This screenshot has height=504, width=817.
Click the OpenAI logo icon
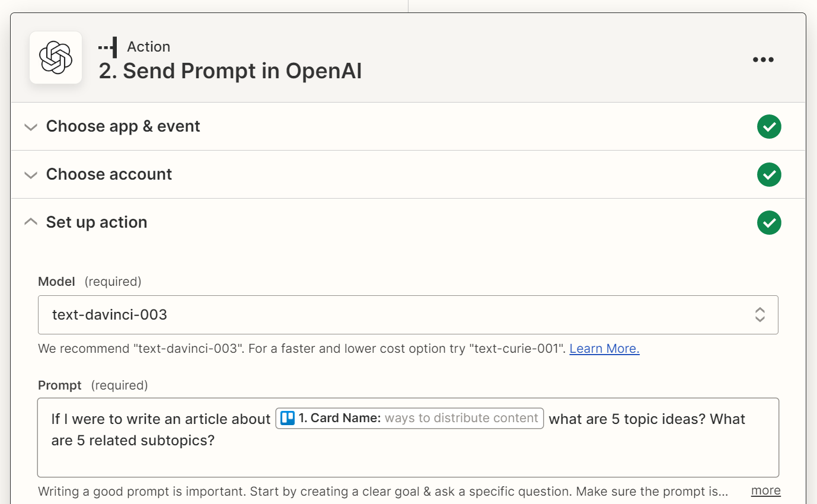coord(56,58)
